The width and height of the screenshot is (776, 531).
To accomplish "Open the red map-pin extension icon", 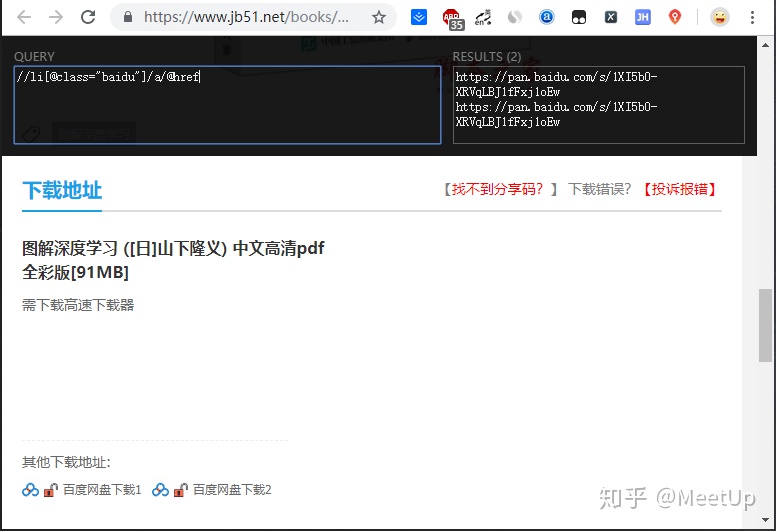I will (675, 17).
